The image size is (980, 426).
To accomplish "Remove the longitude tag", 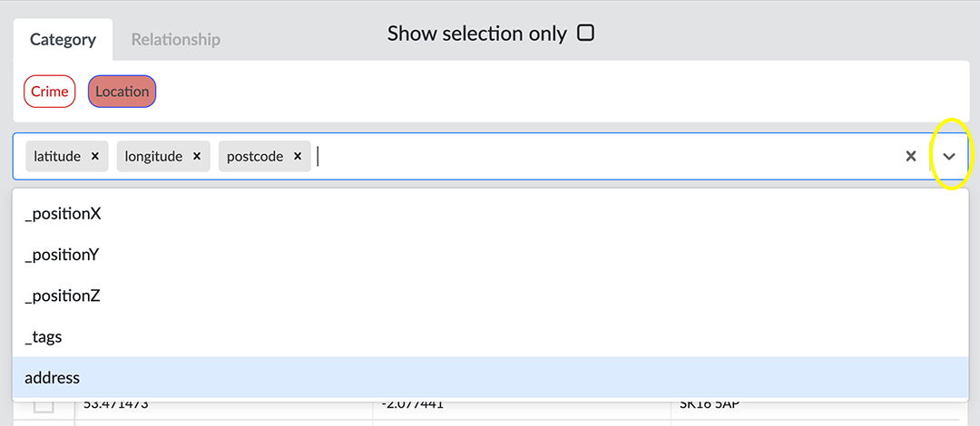I will pyautogui.click(x=197, y=156).
